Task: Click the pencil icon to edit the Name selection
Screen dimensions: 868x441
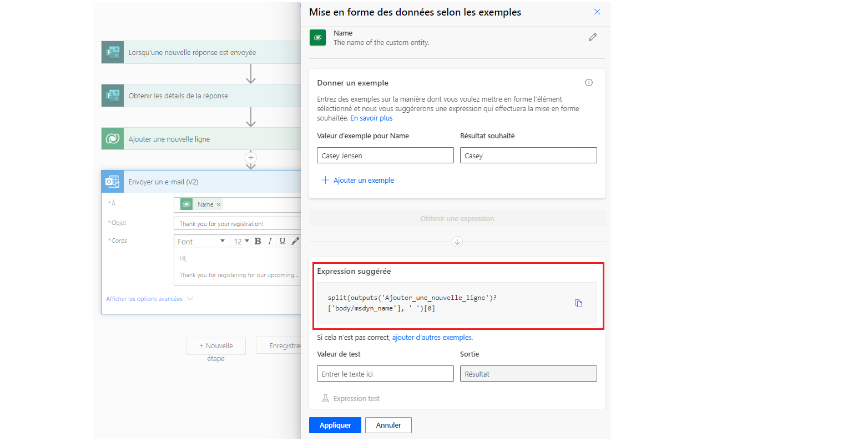Action: point(592,37)
